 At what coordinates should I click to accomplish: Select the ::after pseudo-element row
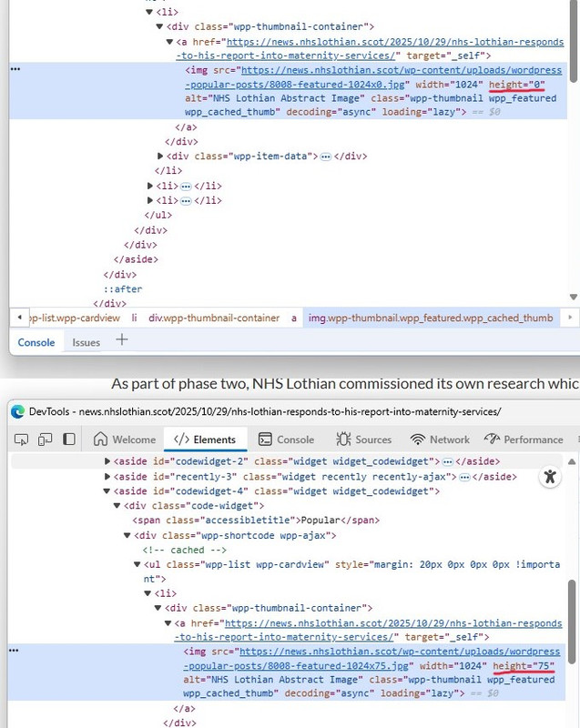123,289
